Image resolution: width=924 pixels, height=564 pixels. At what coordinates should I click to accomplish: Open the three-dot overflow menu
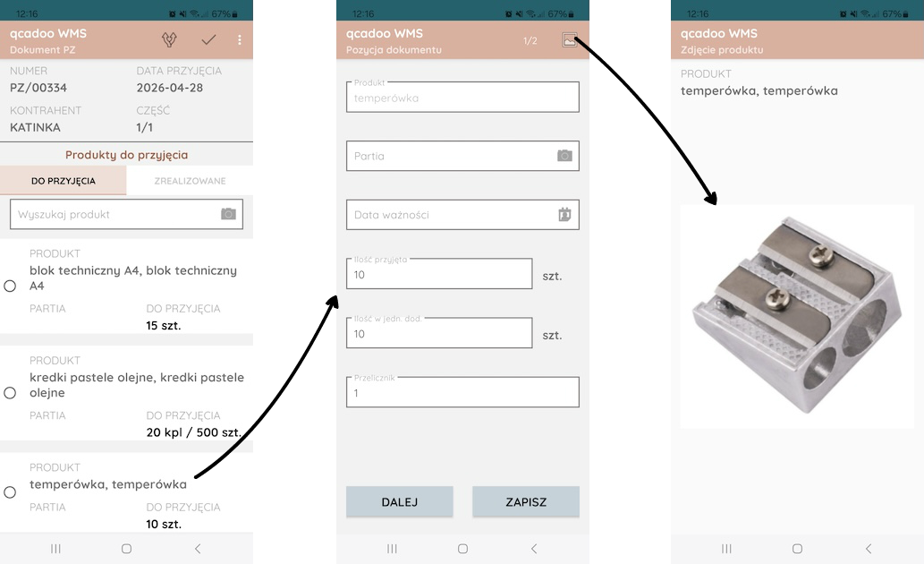(239, 39)
